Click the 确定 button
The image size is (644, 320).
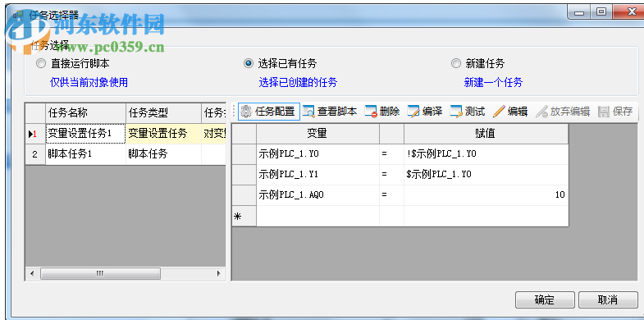[545, 299]
